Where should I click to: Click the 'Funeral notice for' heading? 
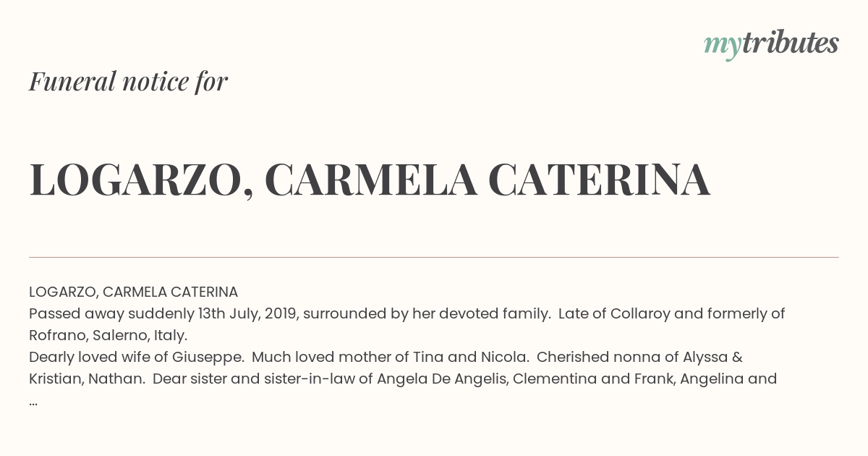128,81
